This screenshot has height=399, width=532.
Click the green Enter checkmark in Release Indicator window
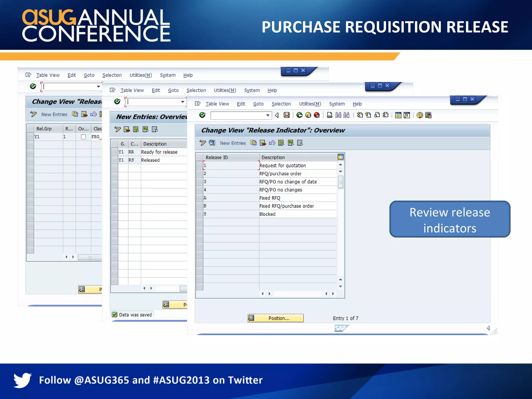[x=202, y=115]
